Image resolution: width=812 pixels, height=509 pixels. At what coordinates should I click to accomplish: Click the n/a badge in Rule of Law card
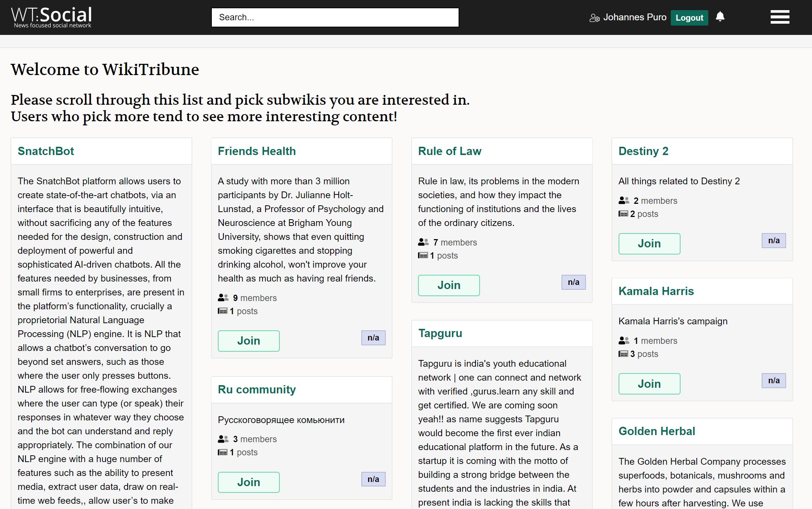[574, 282]
